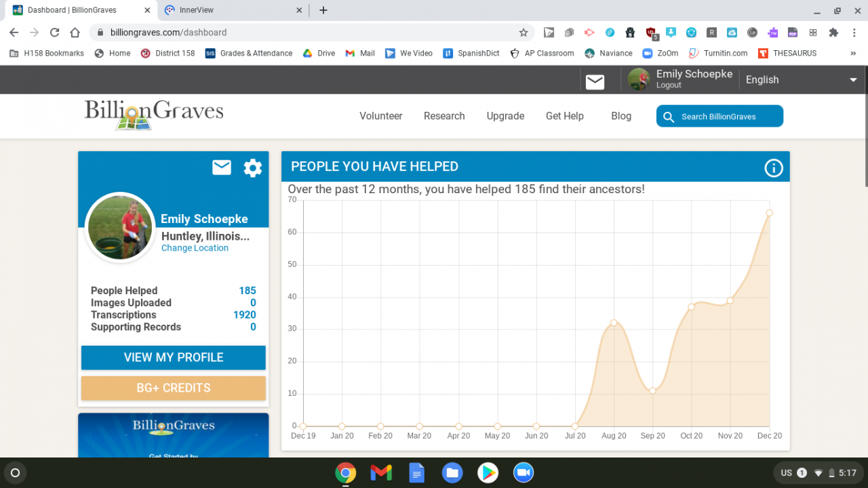868x488 pixels.
Task: Open the AP Classroom bookmark
Action: [542, 53]
